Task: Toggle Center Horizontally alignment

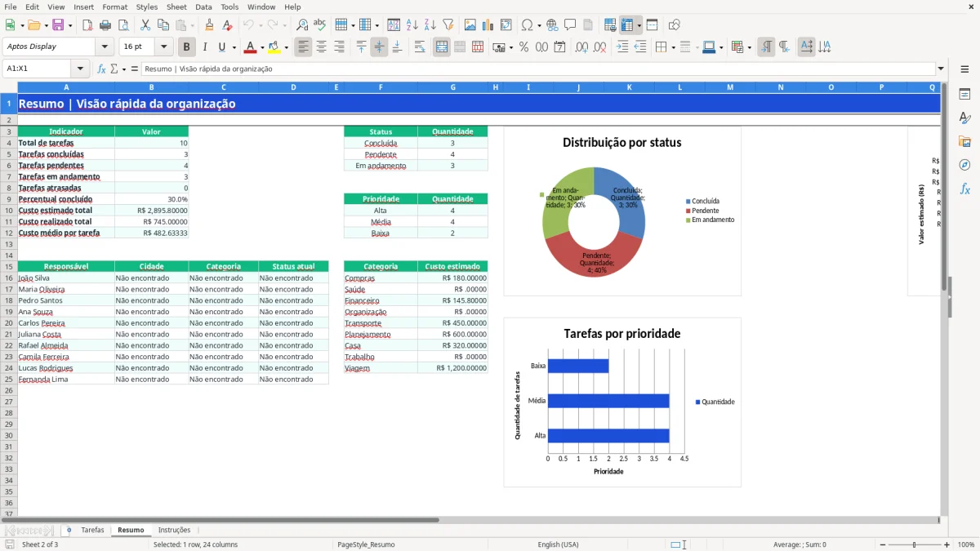Action: [x=321, y=47]
